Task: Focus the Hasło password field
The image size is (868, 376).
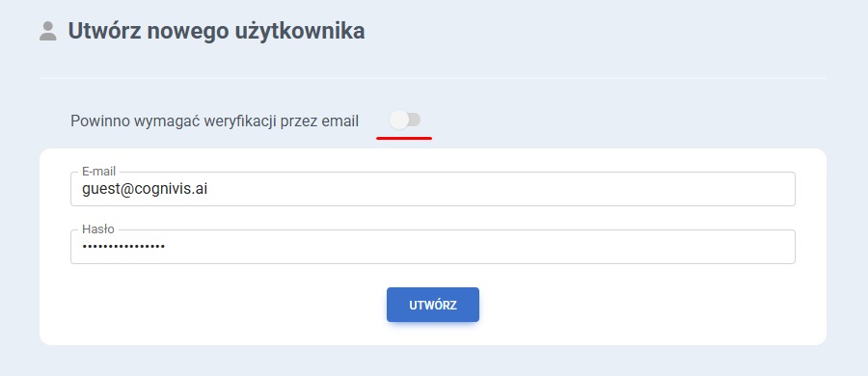Action: pos(433,247)
